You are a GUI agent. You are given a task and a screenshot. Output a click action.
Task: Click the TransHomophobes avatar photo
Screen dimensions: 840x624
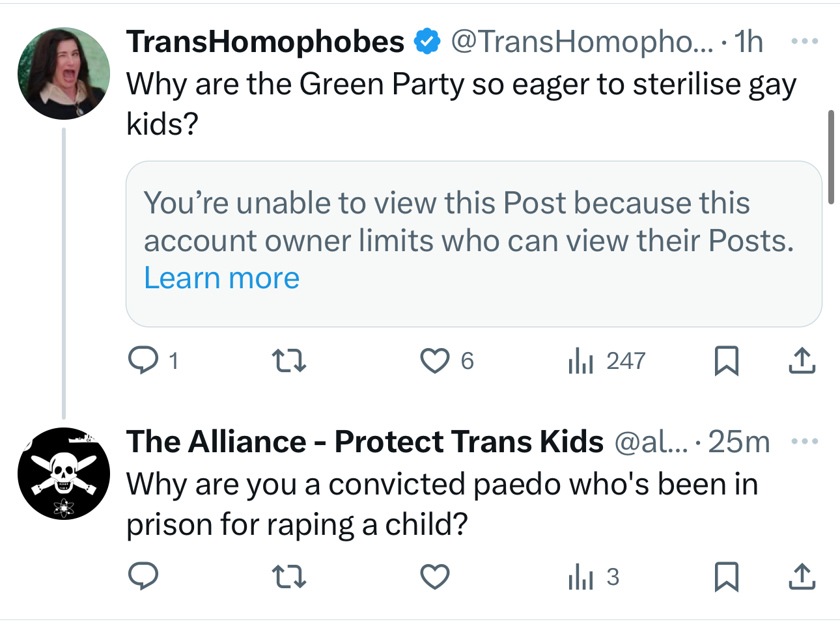64,73
